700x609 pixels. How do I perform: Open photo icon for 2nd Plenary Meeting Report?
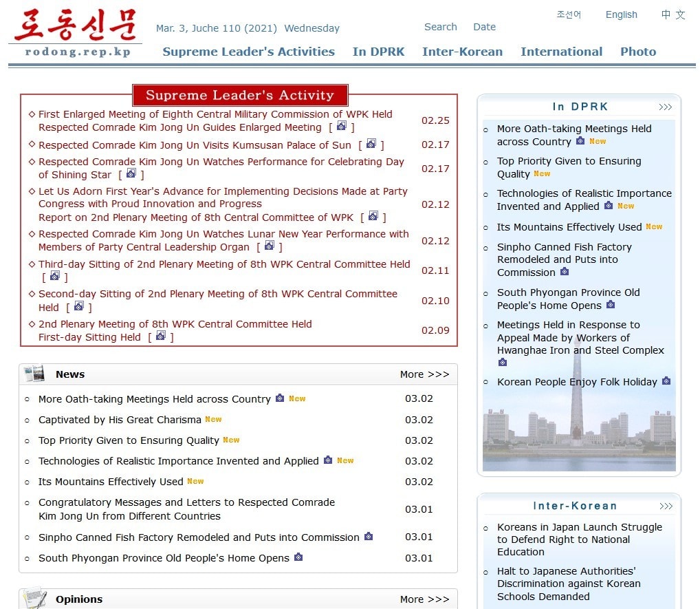pyautogui.click(x=373, y=216)
